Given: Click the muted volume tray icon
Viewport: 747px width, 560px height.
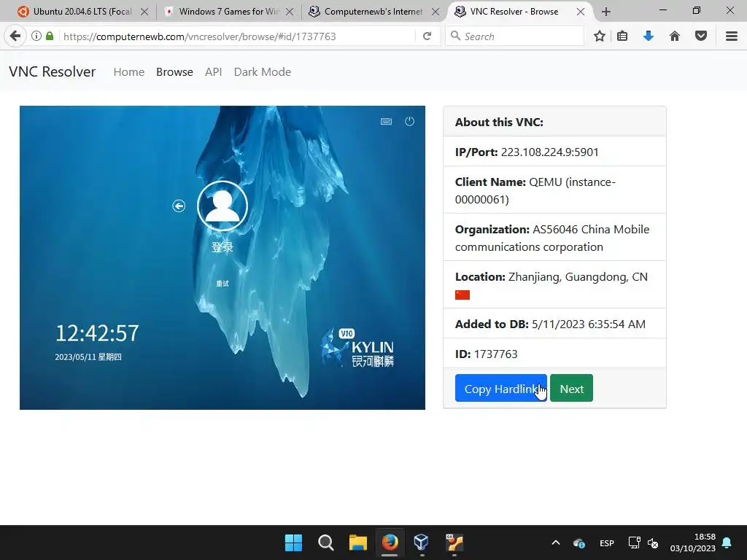Looking at the screenshot, I should coord(653,542).
